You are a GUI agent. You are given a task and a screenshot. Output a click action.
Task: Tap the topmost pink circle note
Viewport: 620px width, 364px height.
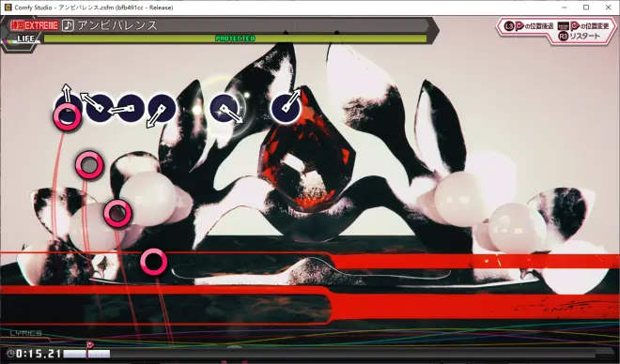click(x=68, y=116)
